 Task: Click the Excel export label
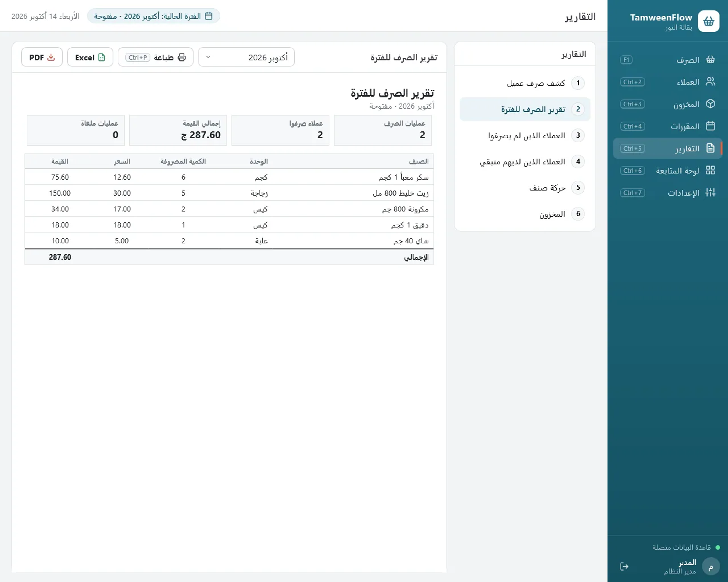(x=84, y=58)
